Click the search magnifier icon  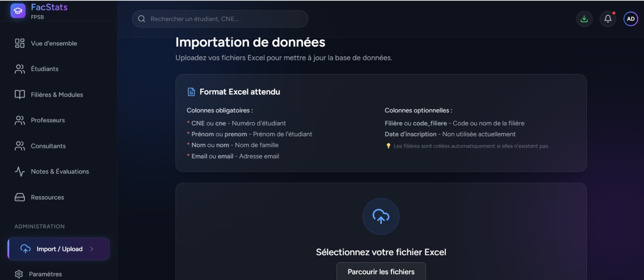(142, 19)
